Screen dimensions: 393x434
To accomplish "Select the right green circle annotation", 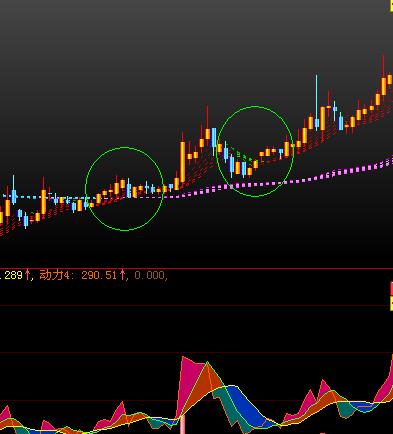I will tap(255, 151).
